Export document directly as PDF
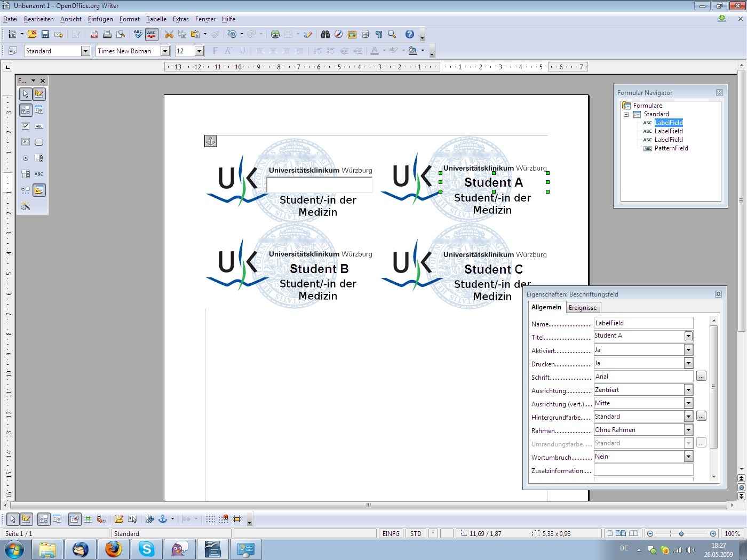 [94, 34]
